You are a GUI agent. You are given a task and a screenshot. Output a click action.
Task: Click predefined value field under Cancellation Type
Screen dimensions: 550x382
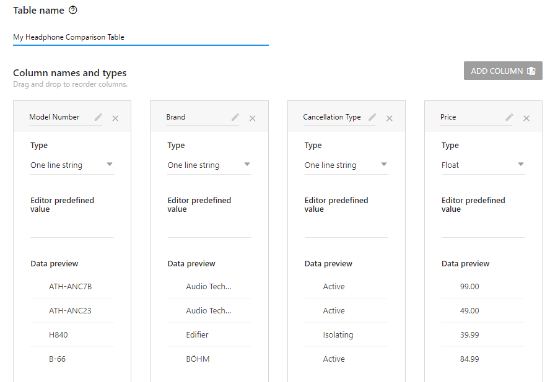(x=346, y=229)
